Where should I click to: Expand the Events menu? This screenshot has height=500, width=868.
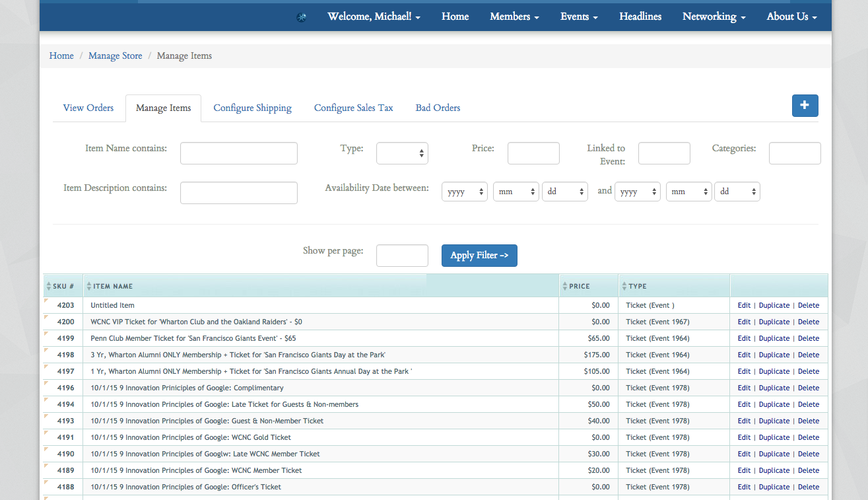[x=579, y=17]
